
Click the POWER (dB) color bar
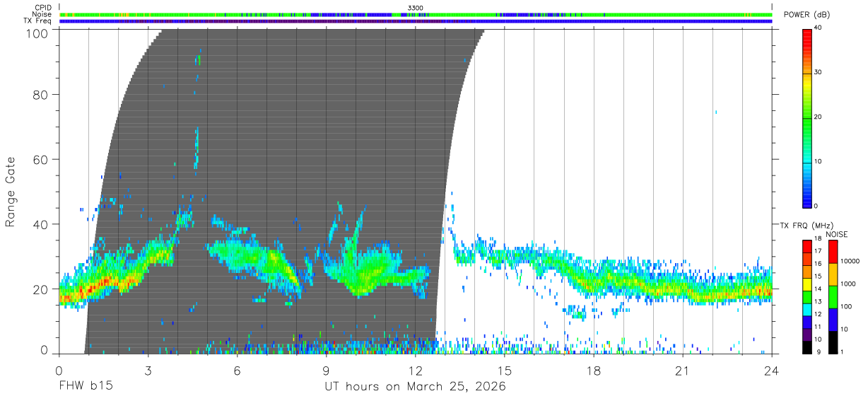pos(807,118)
